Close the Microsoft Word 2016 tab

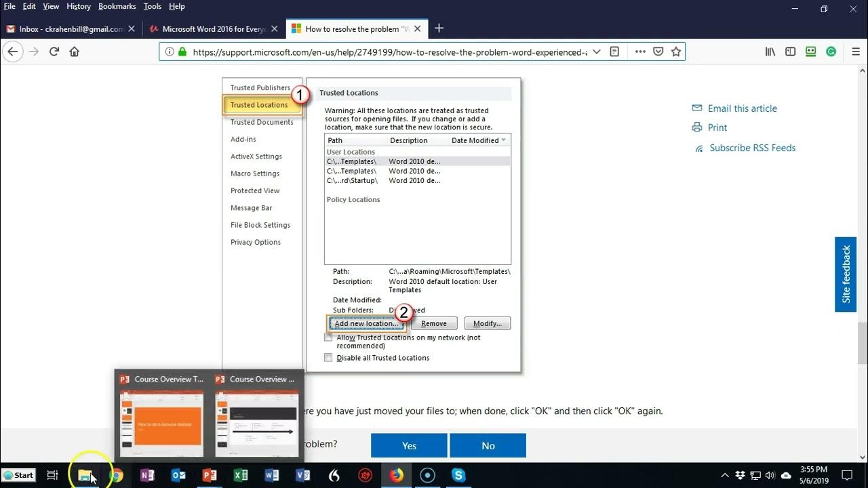pos(274,29)
